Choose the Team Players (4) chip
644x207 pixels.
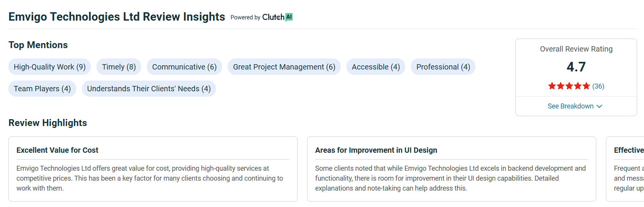[42, 89]
